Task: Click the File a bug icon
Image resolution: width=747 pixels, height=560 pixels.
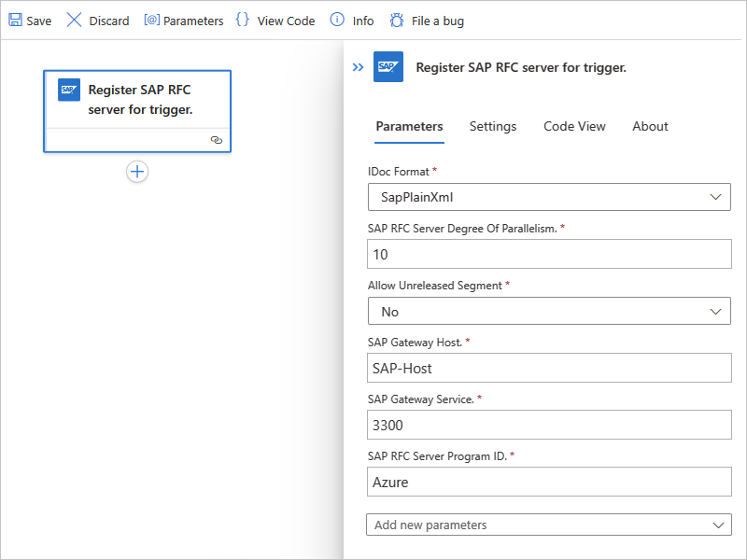Action: coord(397,21)
